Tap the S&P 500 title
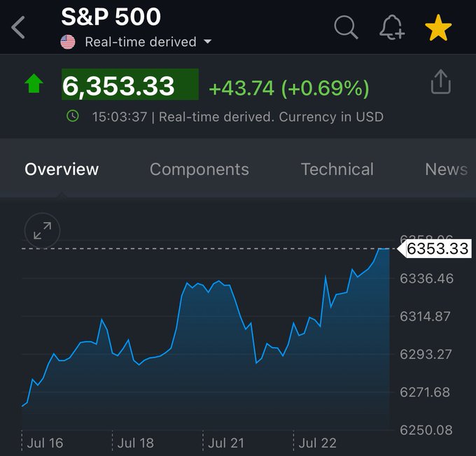 (x=111, y=17)
